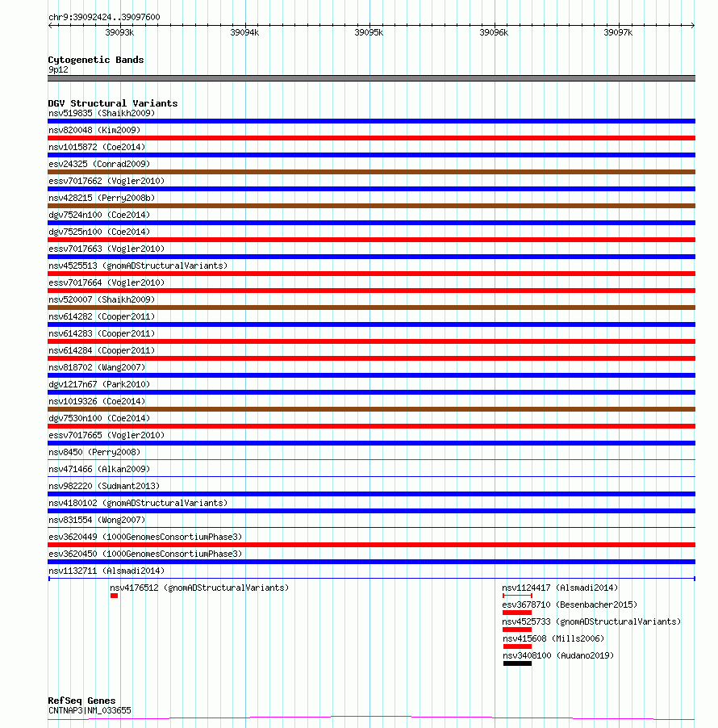The width and height of the screenshot is (718, 728).
Task: Open nsv520007 (Shaikh2009) label
Action: (x=102, y=299)
